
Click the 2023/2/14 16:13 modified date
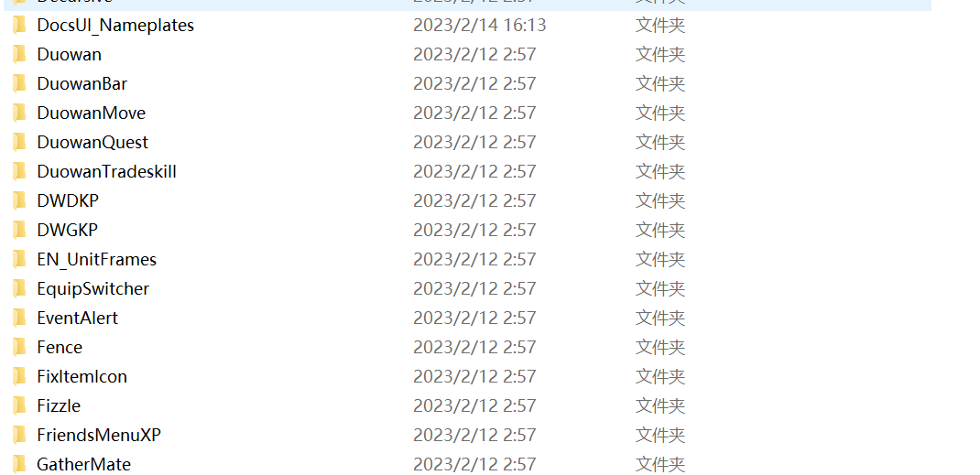(479, 25)
